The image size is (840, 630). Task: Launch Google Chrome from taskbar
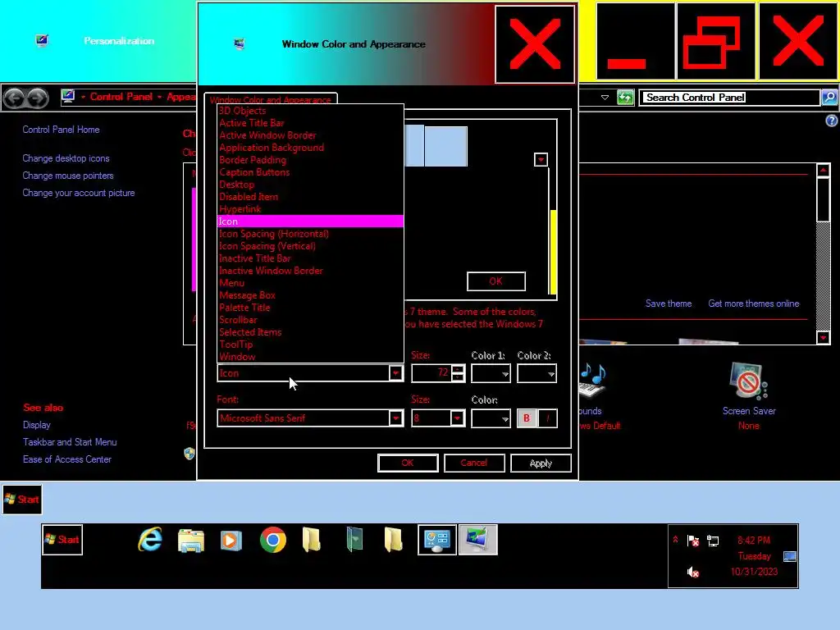(272, 540)
